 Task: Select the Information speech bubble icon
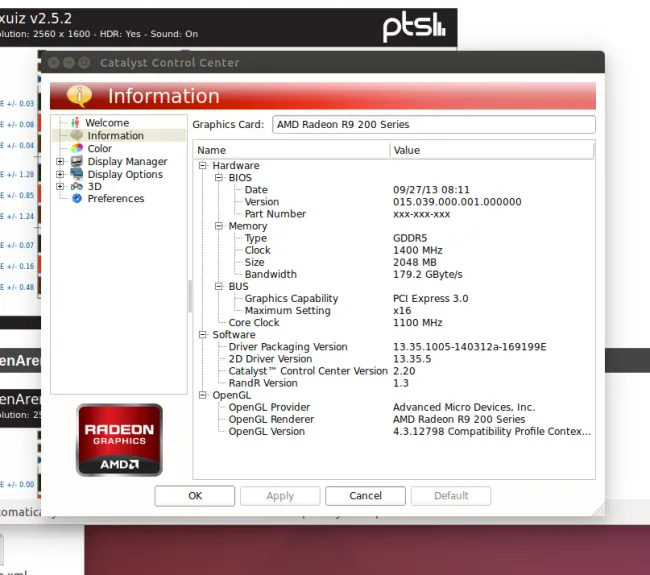click(77, 136)
